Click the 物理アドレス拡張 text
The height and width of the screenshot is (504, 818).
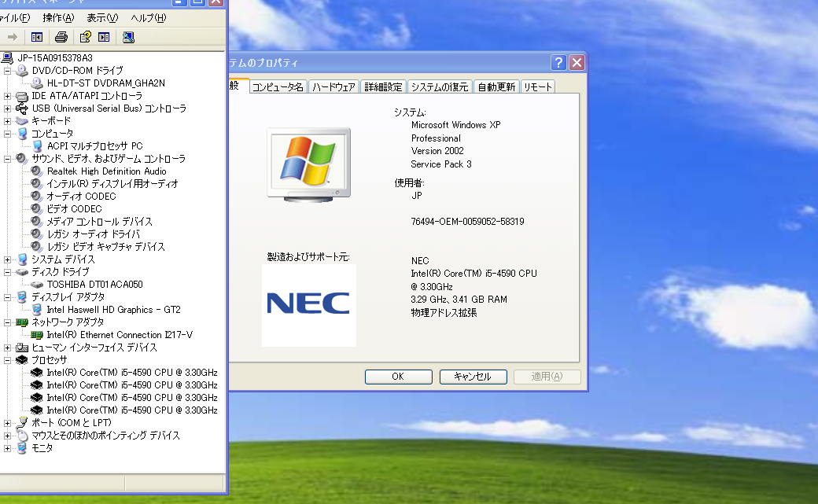444,312
